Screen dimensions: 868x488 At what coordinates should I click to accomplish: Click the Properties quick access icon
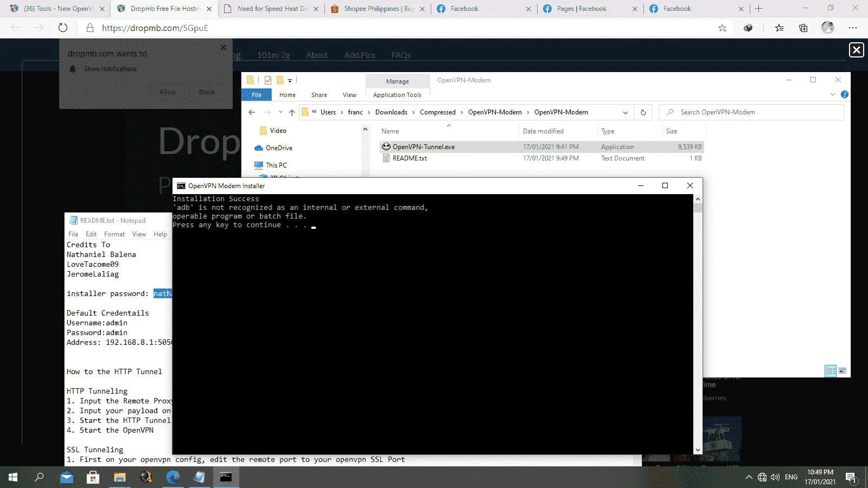pos(268,80)
